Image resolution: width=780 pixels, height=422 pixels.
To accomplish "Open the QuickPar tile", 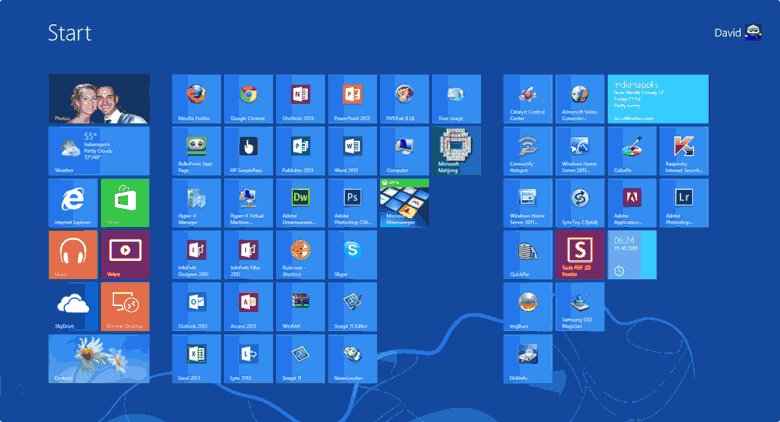I will point(527,255).
